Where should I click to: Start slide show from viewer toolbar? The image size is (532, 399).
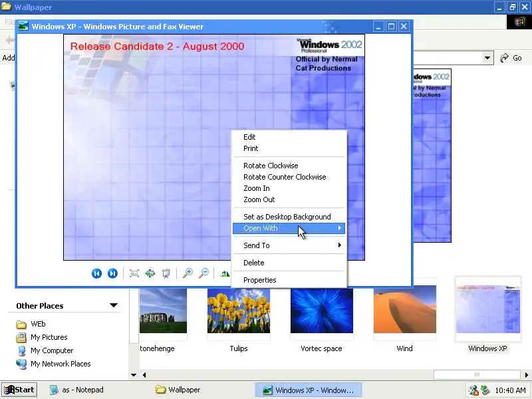tap(166, 273)
